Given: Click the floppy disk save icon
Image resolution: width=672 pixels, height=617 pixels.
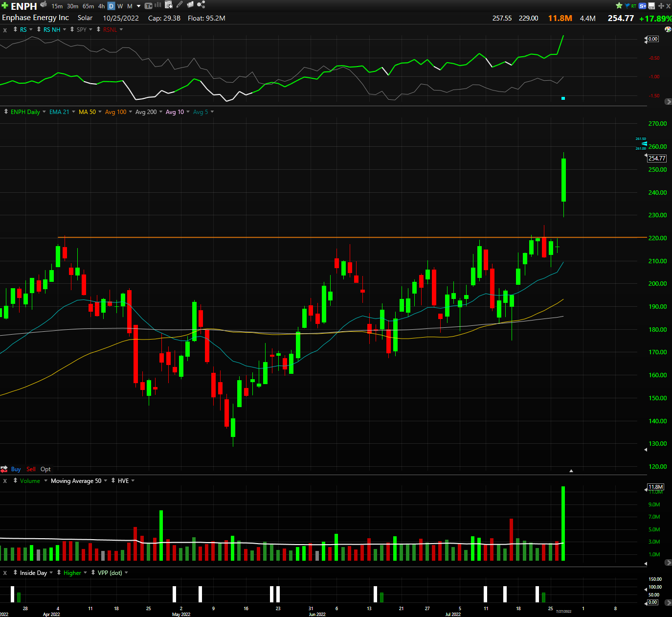Looking at the screenshot, I should click(651, 6).
